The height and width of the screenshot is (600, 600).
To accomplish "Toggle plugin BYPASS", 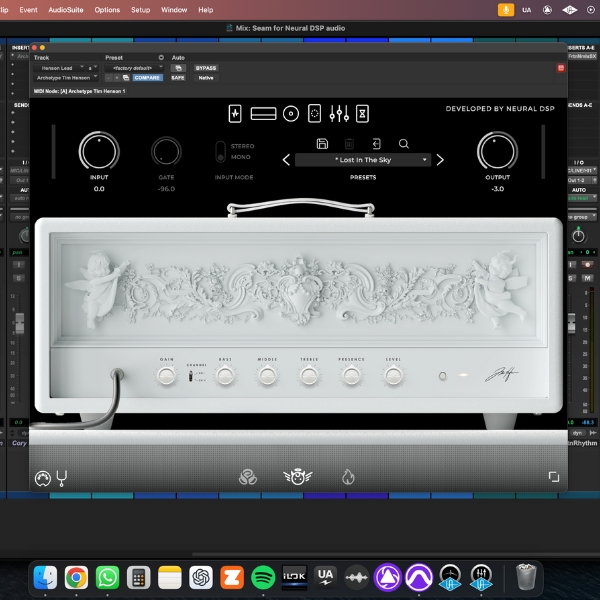I will click(206, 68).
